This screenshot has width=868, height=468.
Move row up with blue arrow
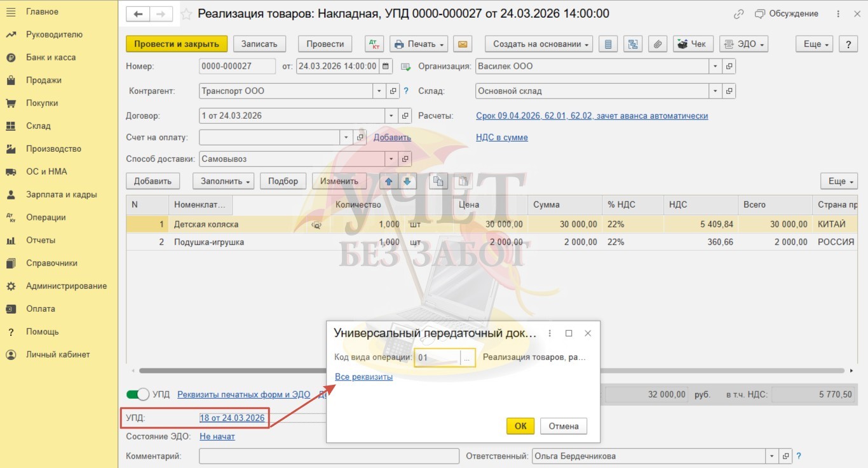pos(388,181)
